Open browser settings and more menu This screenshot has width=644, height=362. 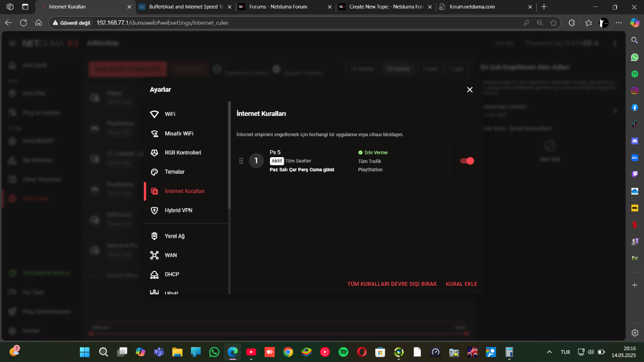[619, 23]
